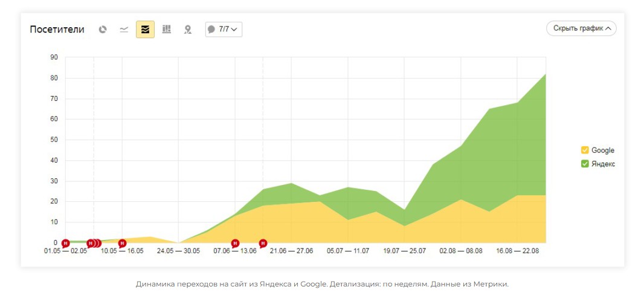Viewport: 644px width, 304px height.
Task: Click the 24.05 — 30.05 axis label
Action: click(x=179, y=251)
